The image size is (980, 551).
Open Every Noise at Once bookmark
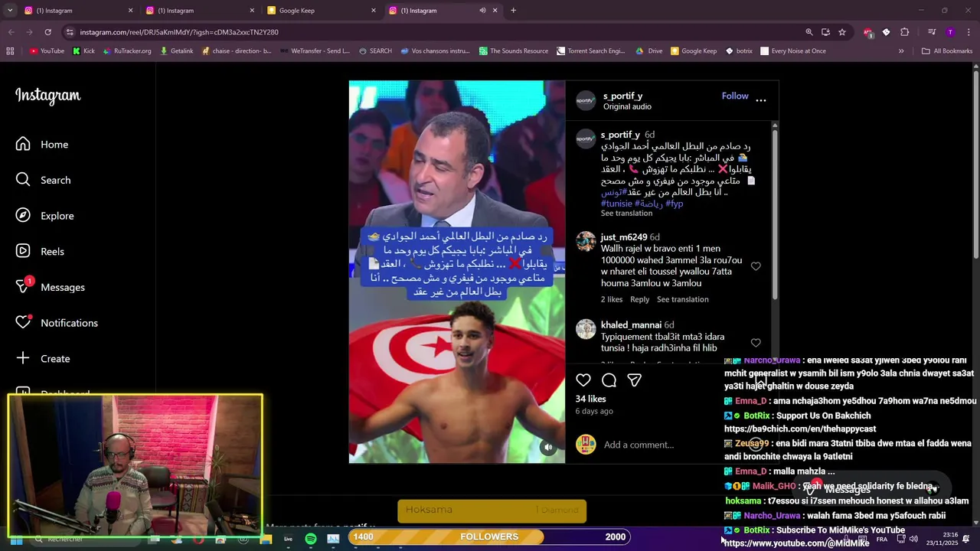[792, 51]
